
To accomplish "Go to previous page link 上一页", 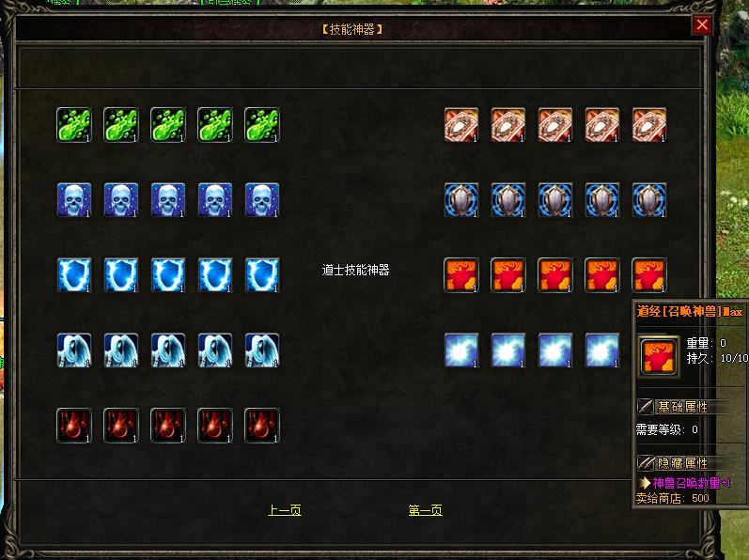I will [x=285, y=510].
